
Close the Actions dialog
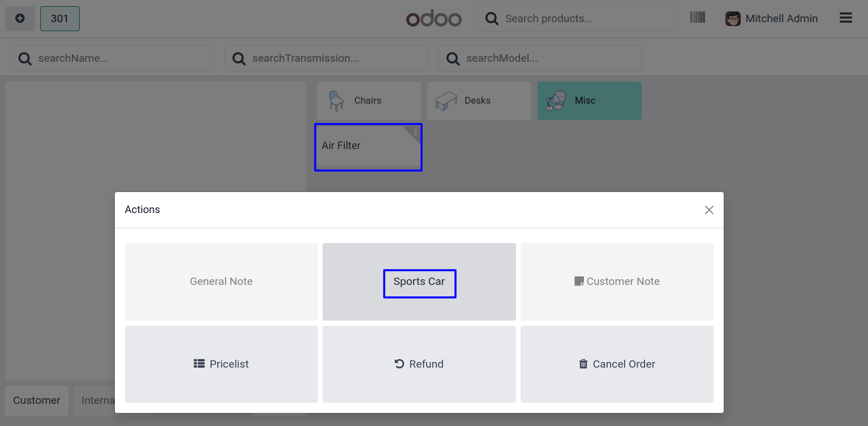[709, 210]
